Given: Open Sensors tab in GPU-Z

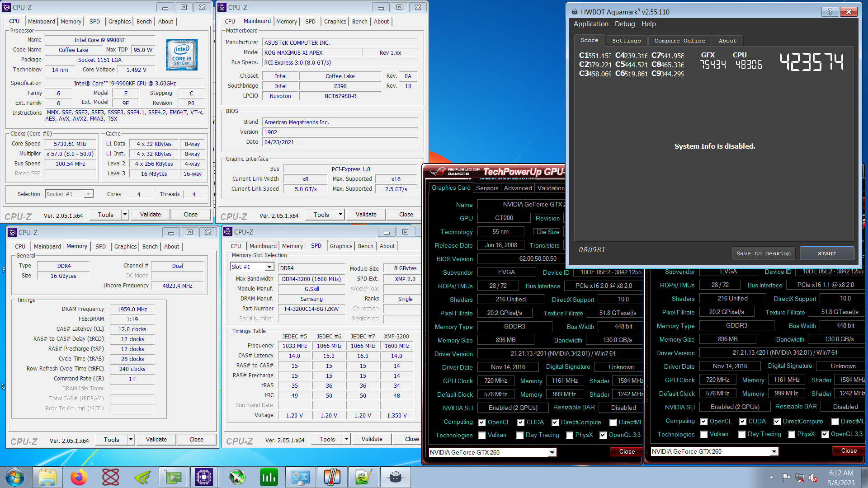Looking at the screenshot, I should point(487,188).
